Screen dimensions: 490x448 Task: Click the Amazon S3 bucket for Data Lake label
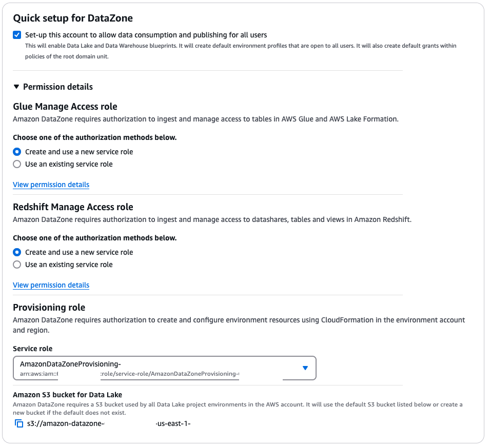click(68, 395)
